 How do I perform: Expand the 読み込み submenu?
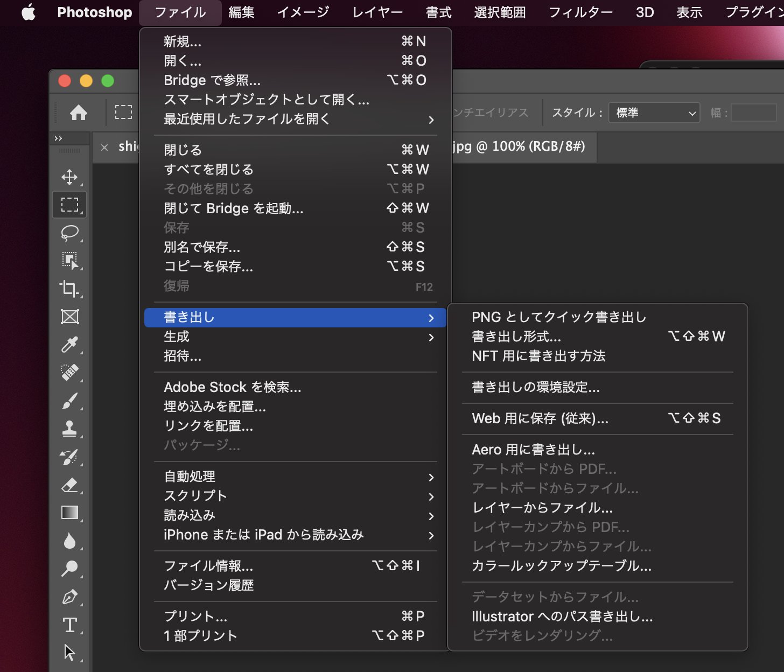coord(295,515)
